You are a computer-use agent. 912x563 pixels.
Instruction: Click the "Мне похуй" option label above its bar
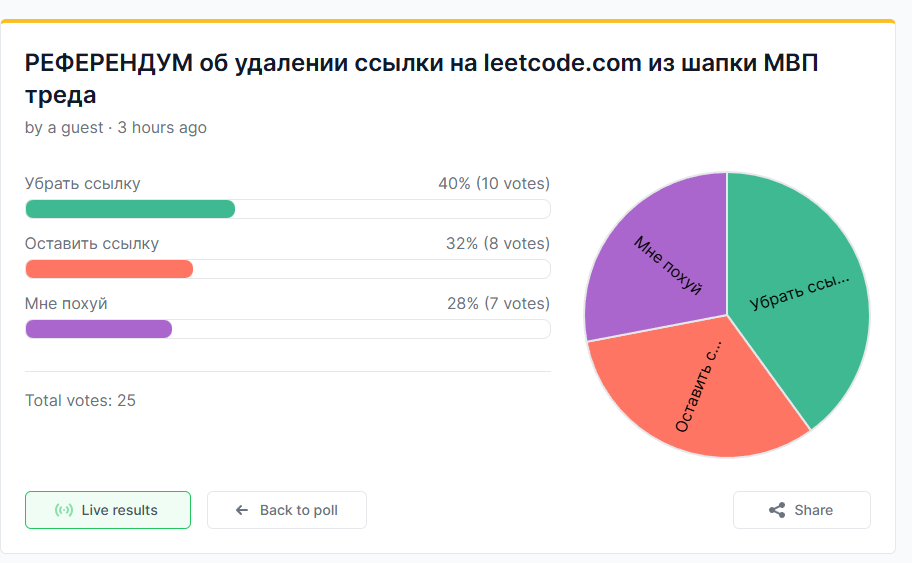click(x=66, y=304)
